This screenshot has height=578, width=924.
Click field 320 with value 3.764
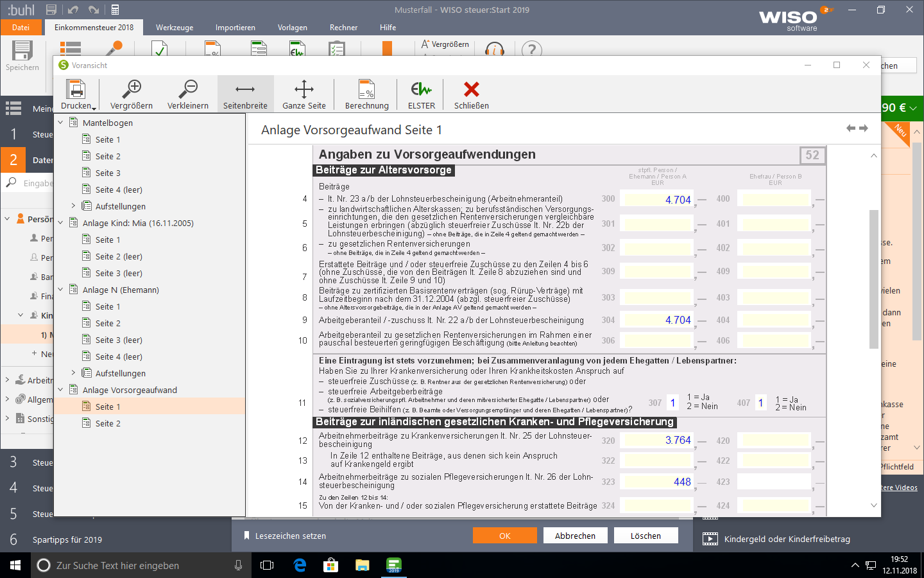pos(658,440)
